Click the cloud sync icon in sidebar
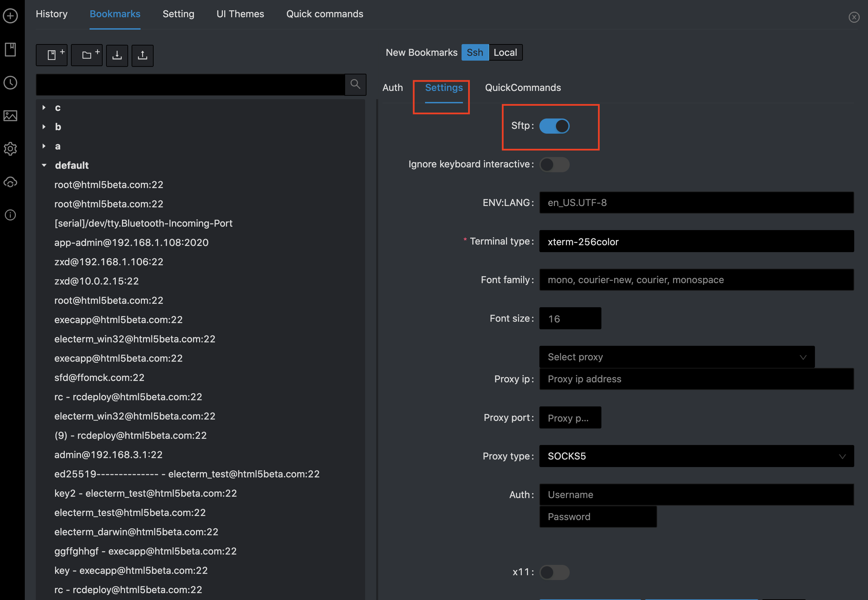 tap(10, 182)
